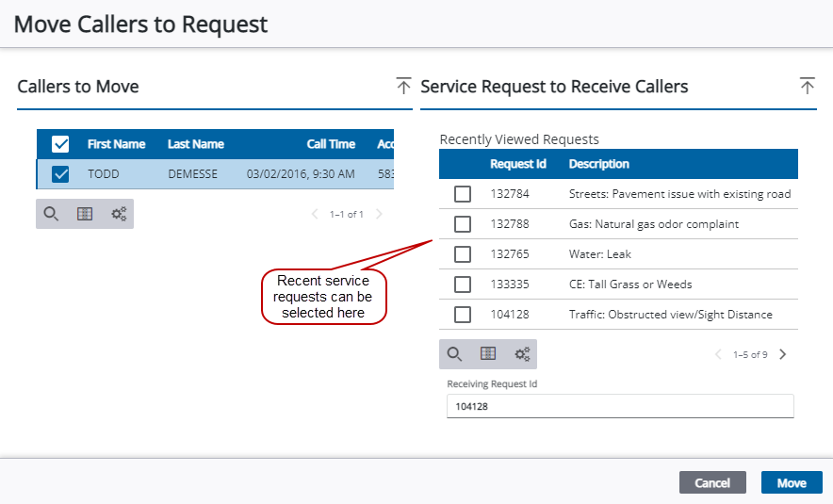
Task: Toggle select-all checkbox in callers header
Action: [x=60, y=144]
